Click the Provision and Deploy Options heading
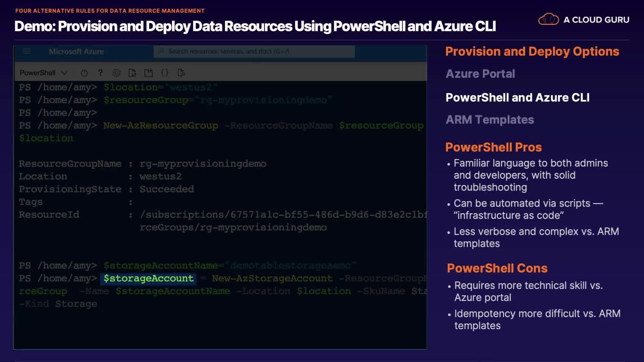This screenshot has width=644, height=362. (x=532, y=51)
